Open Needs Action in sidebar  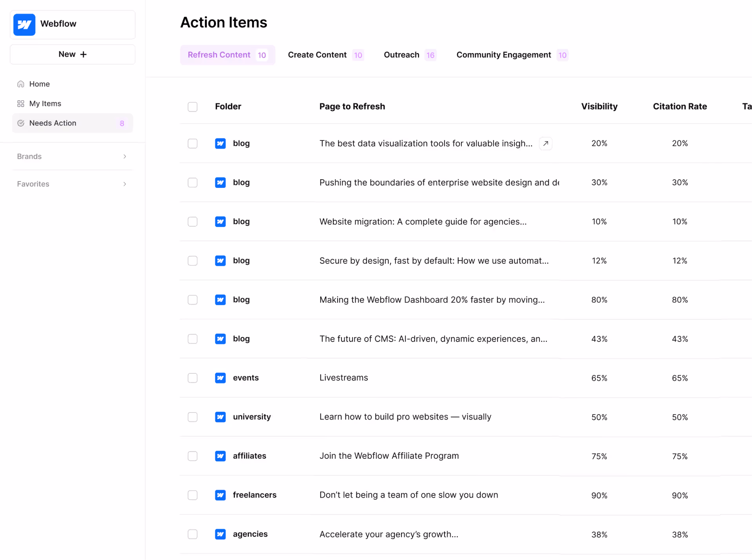pos(73,123)
